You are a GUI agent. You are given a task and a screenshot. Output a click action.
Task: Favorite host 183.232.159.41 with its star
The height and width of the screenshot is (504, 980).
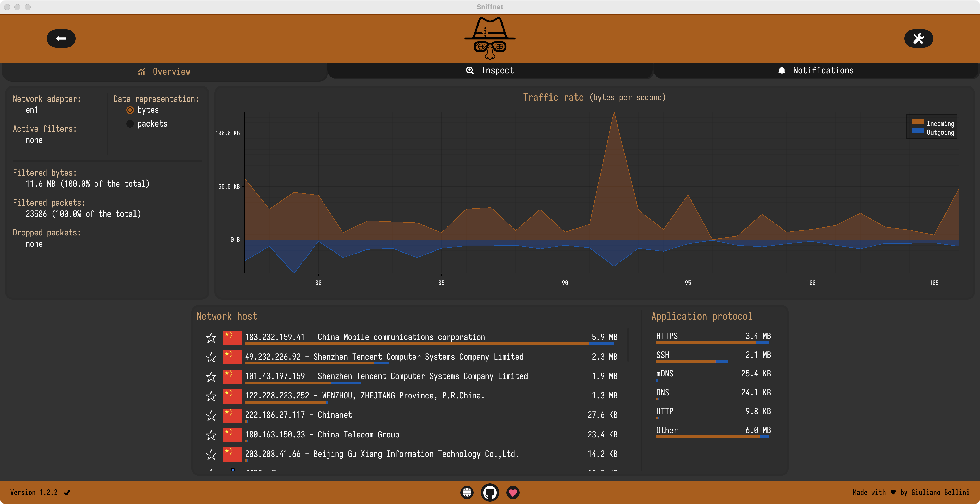(x=211, y=337)
